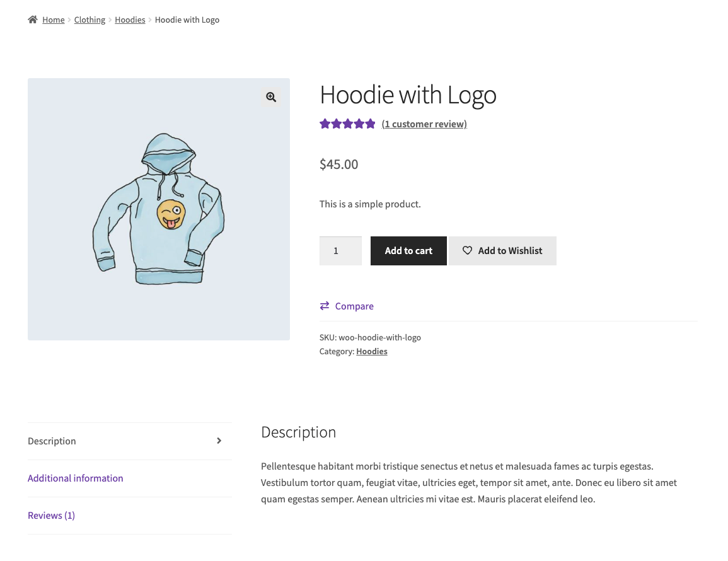Click the five-star rating
The height and width of the screenshot is (561, 728).
[x=347, y=124]
